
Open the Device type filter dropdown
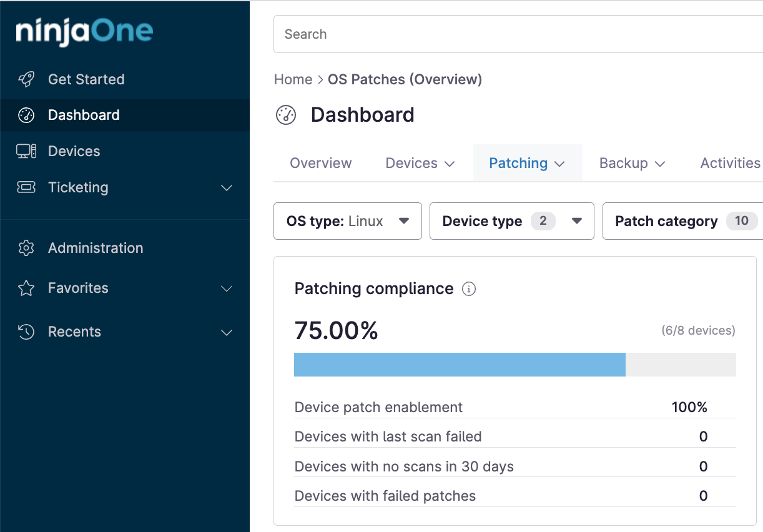click(511, 221)
